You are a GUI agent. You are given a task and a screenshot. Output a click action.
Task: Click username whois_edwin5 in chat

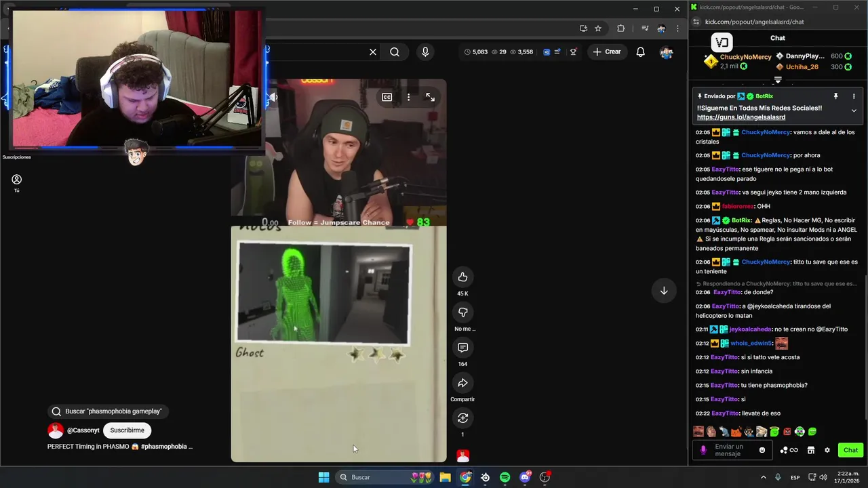click(x=751, y=344)
